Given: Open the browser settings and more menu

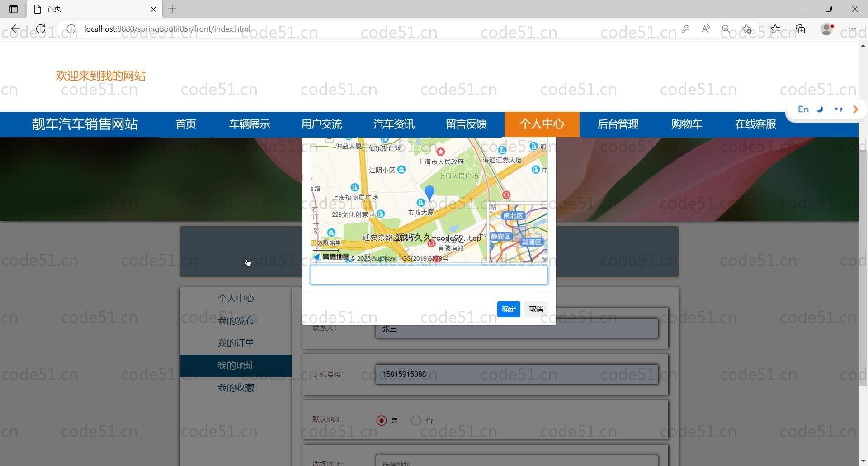Looking at the screenshot, I should point(852,29).
